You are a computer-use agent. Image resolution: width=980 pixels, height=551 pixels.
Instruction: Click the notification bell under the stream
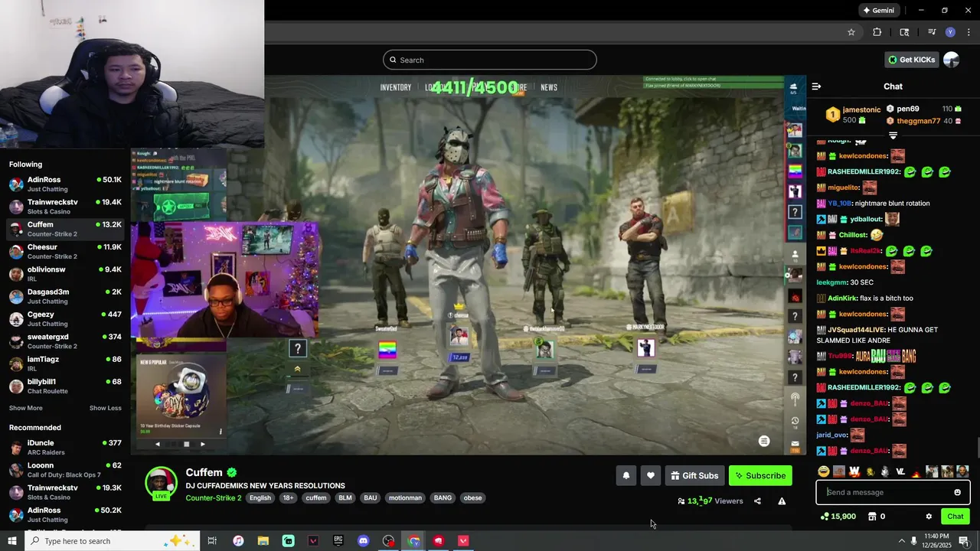click(x=626, y=475)
